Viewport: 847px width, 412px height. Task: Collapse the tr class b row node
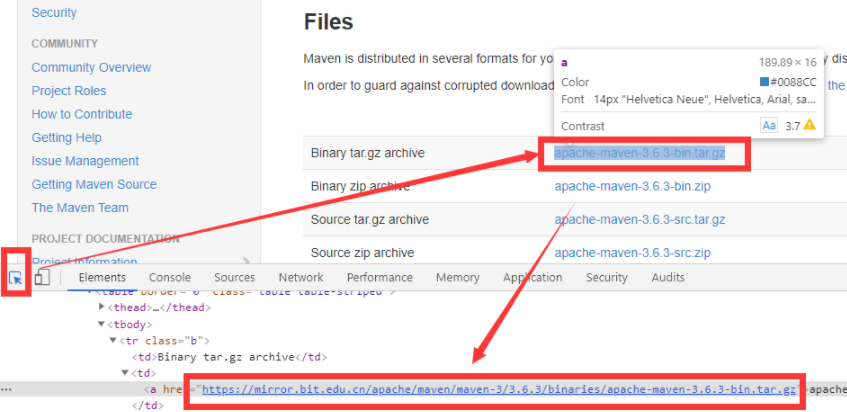(x=113, y=341)
